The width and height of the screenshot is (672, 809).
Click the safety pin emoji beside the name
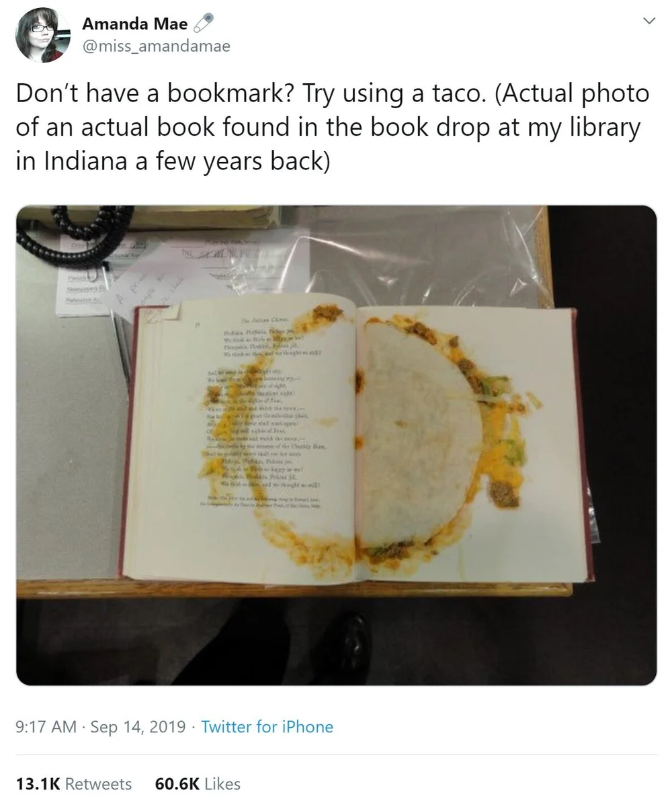pyautogui.click(x=202, y=24)
